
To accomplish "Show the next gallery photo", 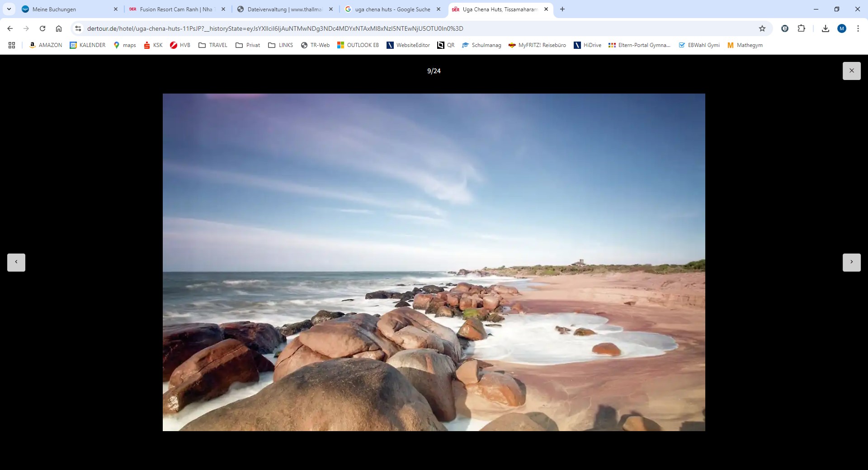I will [851, 262].
